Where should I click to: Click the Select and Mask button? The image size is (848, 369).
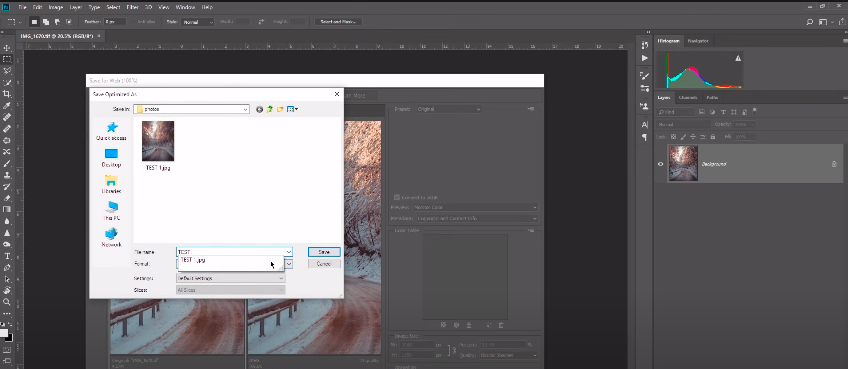[338, 22]
